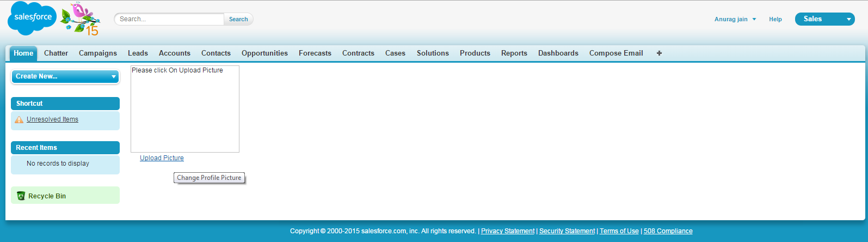This screenshot has height=242, width=868.
Task: Go to the Reports tab
Action: (x=514, y=53)
